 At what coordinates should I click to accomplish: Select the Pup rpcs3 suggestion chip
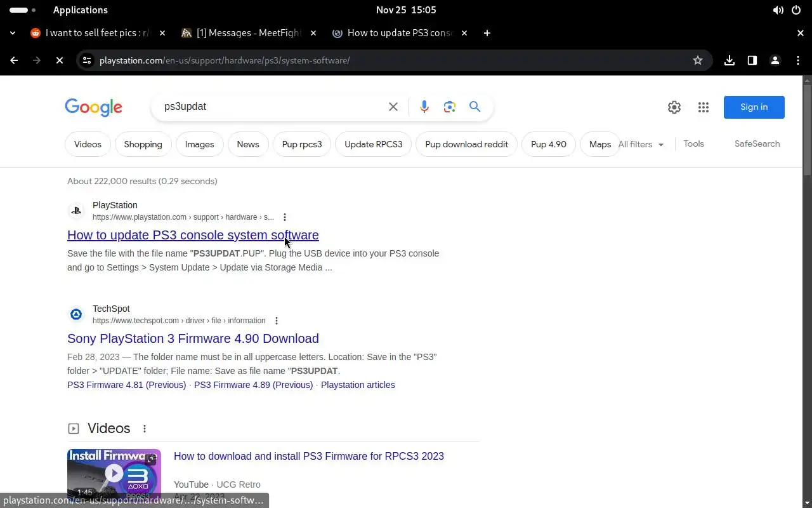302,144
